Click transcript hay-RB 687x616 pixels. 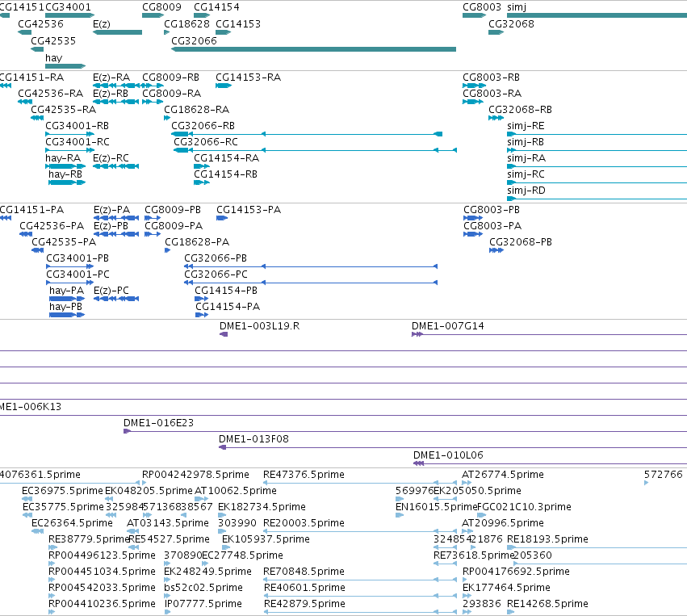point(65,174)
